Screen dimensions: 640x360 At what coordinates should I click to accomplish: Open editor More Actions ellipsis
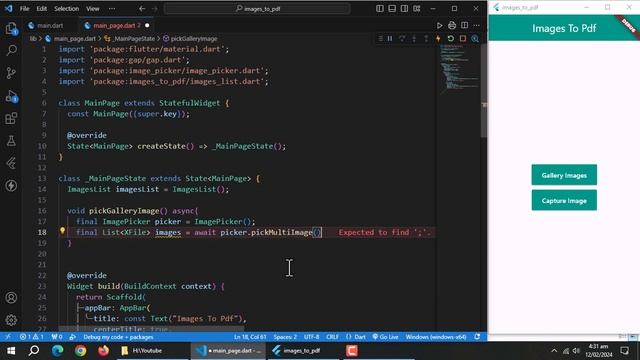click(476, 25)
